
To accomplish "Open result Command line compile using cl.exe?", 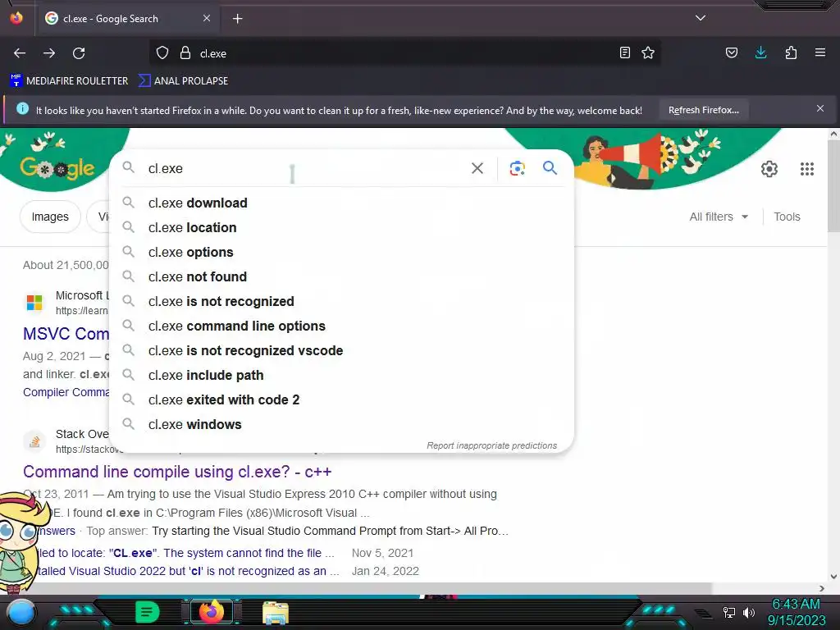I will pos(177,472).
